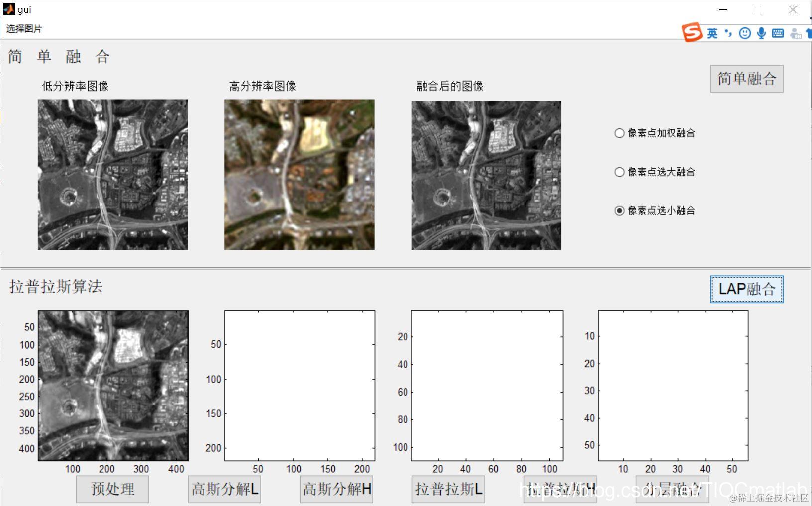Click the LAP融合 button
The image size is (812, 506).
(x=747, y=289)
